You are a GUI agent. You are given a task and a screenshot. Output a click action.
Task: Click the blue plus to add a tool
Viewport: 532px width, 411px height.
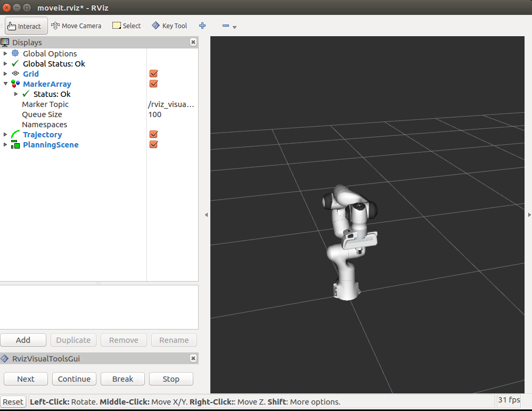202,25
